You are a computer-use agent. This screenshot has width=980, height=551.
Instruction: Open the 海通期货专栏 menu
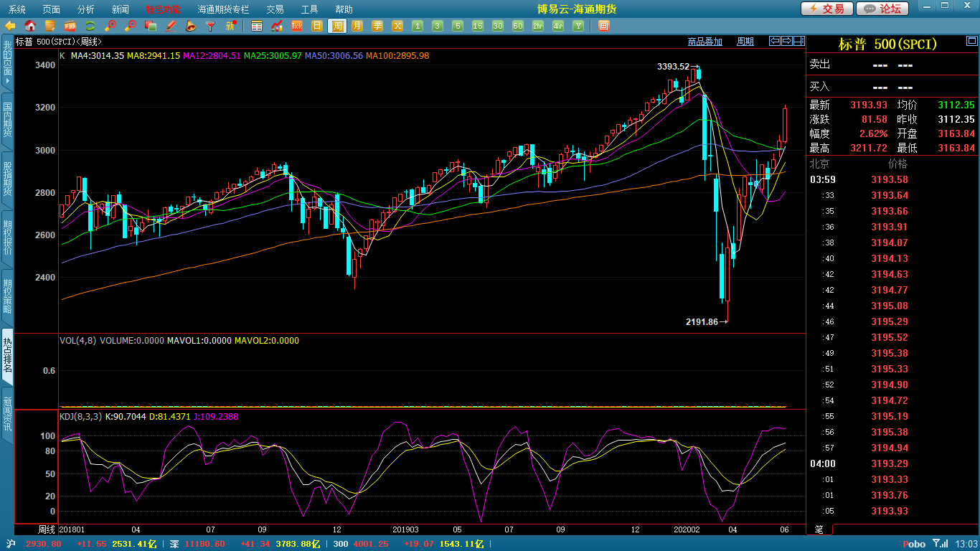(x=224, y=9)
